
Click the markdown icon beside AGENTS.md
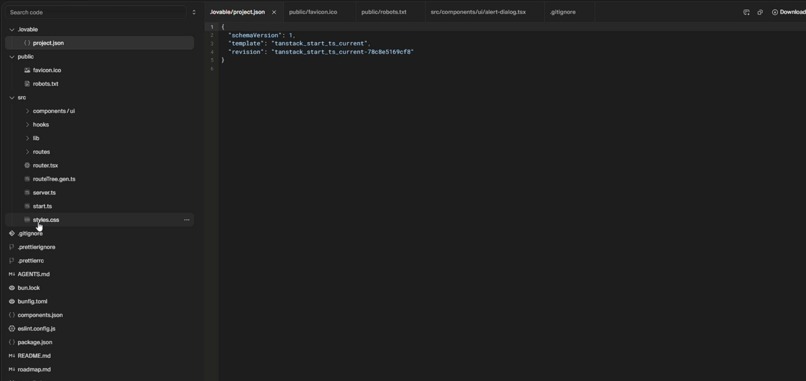tap(12, 274)
